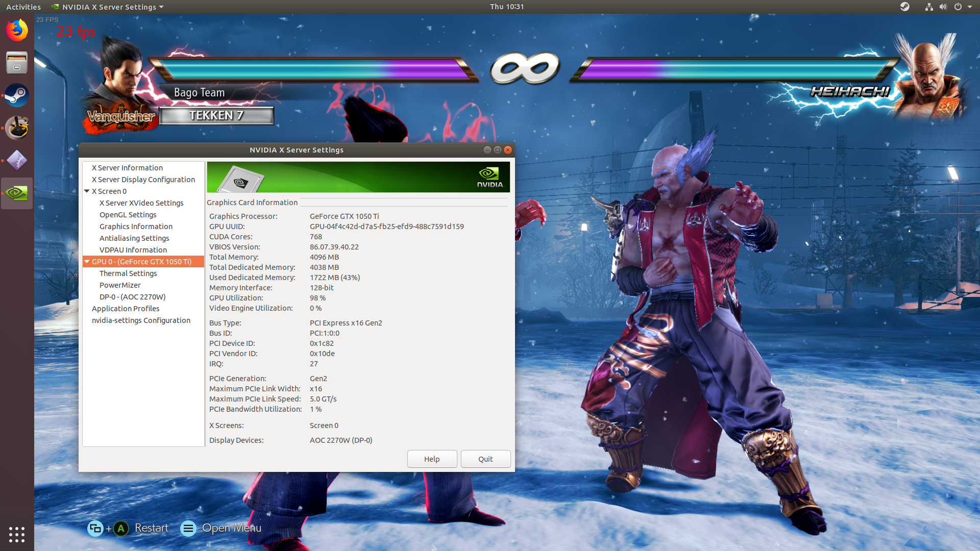Click the "Used Dedicated Memory:" label
980x551 pixels.
coord(252,278)
